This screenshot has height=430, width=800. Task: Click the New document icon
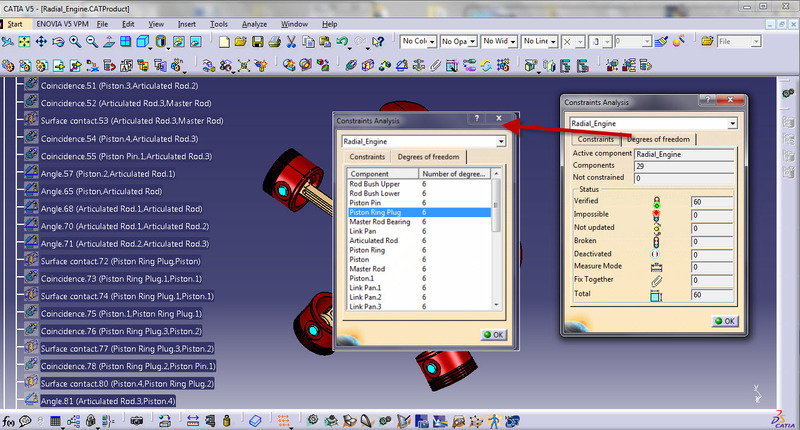[224, 42]
